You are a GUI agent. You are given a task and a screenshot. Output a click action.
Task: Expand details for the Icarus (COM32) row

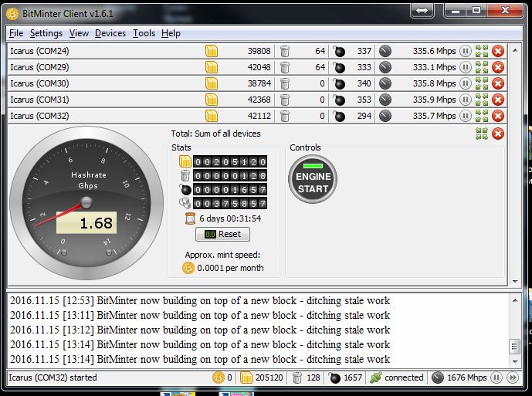coord(482,116)
